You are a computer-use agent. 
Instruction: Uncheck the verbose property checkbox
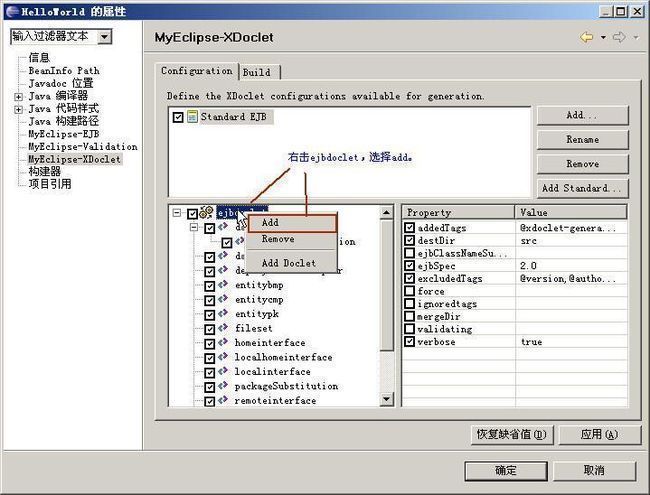pyautogui.click(x=410, y=341)
